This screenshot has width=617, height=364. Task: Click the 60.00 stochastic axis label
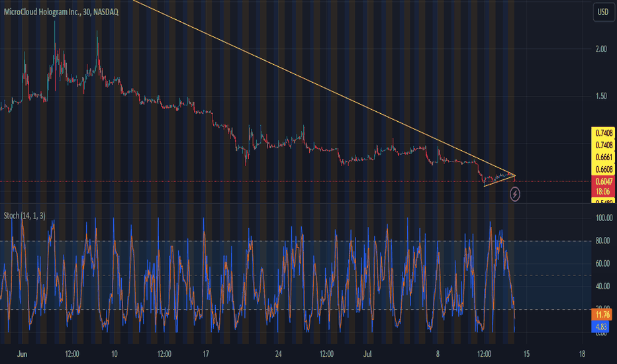(602, 263)
